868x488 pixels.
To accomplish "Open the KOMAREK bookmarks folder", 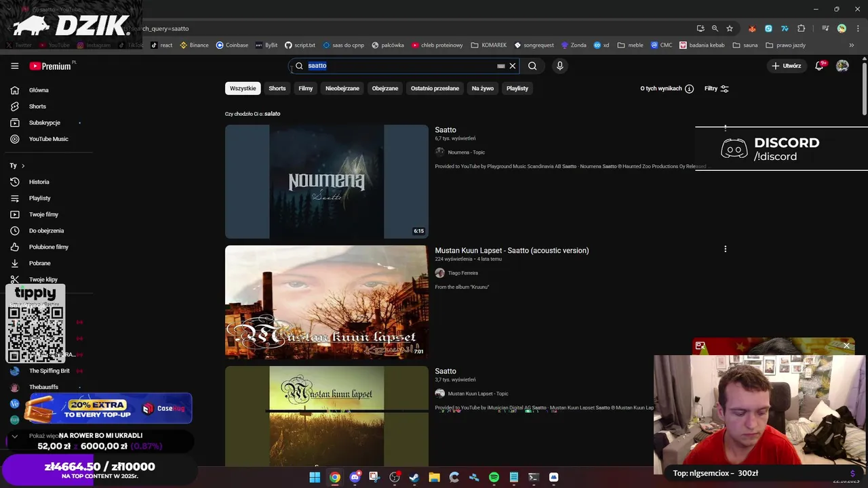I will (488, 45).
